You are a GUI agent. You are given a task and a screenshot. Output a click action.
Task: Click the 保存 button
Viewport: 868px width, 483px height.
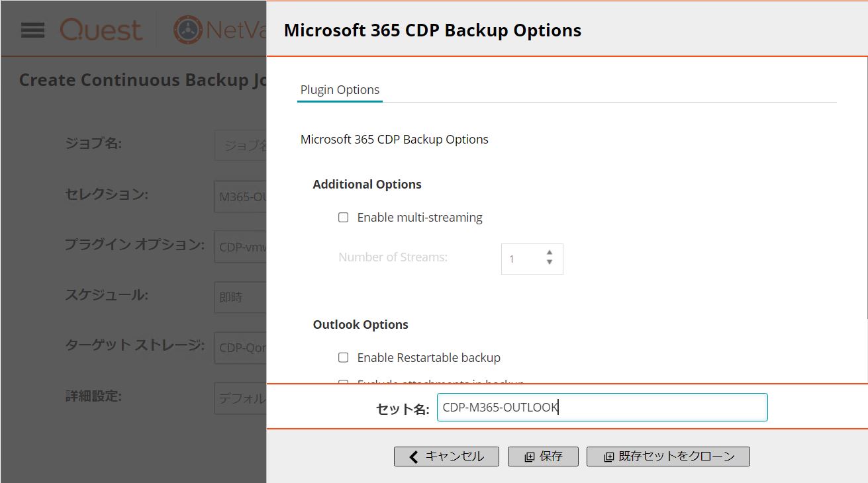click(x=543, y=457)
